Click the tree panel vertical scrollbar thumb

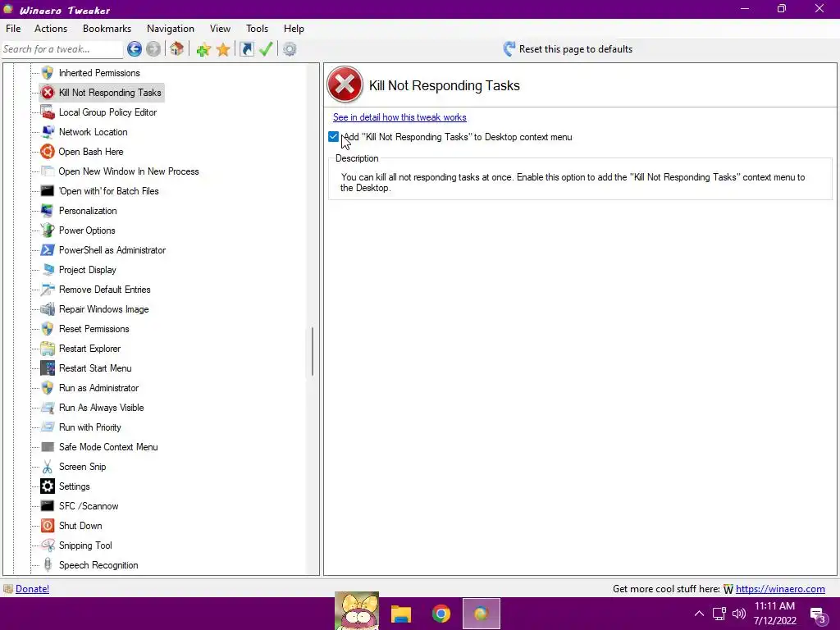click(313, 351)
